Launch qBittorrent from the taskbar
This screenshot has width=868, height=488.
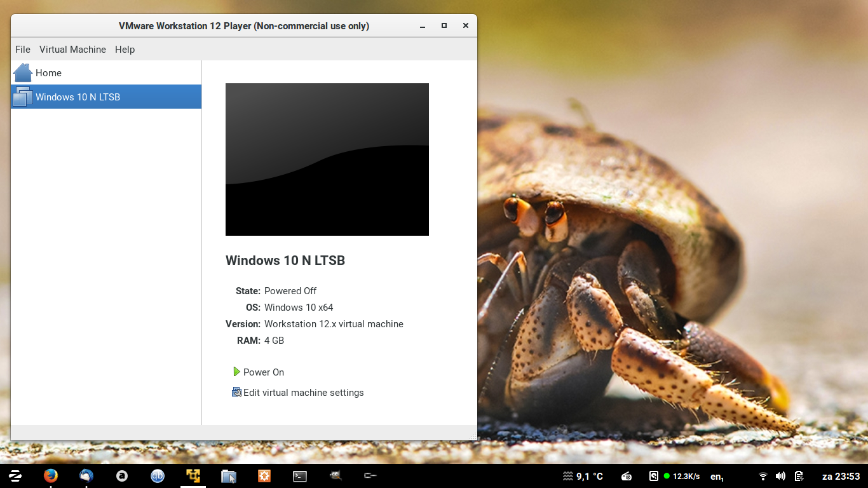(x=158, y=476)
